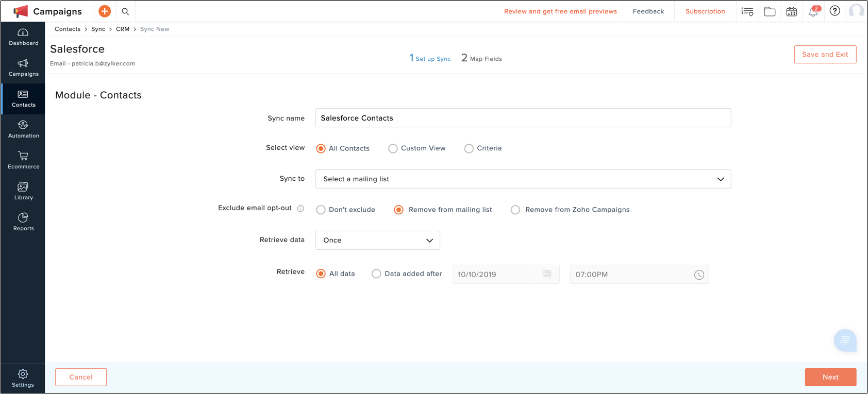Image resolution: width=868 pixels, height=394 pixels.
Task: Click the Sync name input field
Action: click(523, 118)
